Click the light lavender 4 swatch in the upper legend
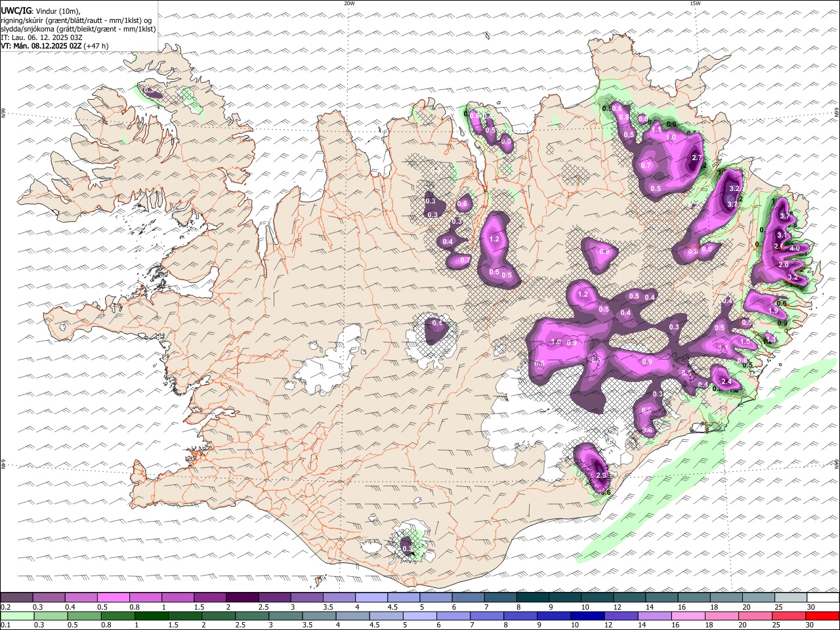 pyautogui.click(x=371, y=598)
